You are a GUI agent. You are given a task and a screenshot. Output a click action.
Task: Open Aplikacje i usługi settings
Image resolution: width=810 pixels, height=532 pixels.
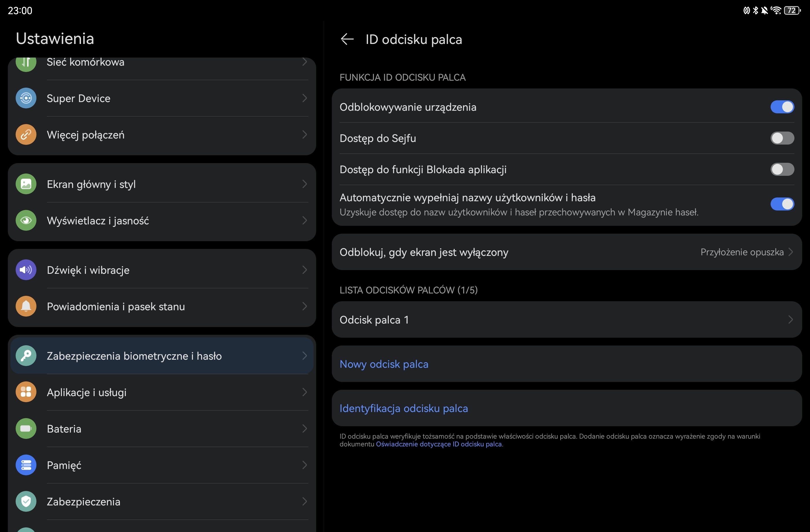(162, 392)
